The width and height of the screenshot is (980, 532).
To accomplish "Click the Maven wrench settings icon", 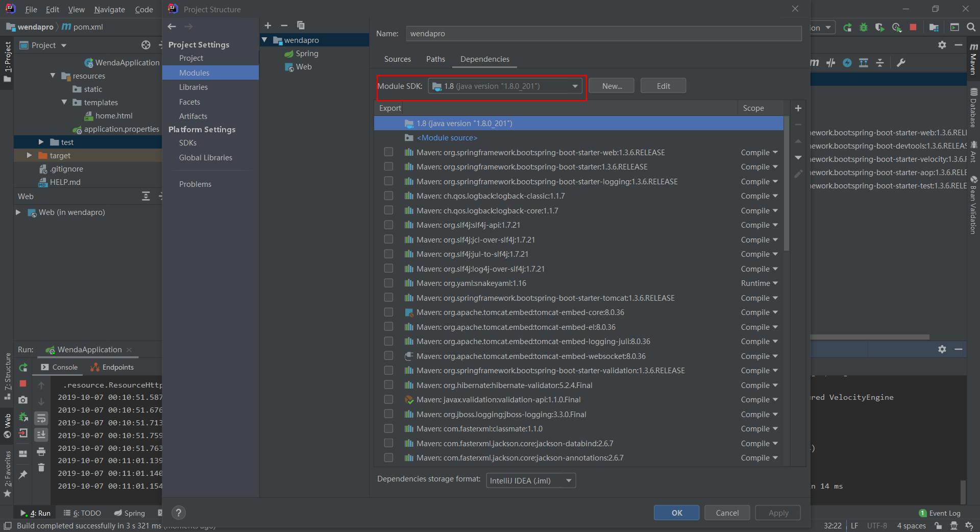I will click(901, 63).
